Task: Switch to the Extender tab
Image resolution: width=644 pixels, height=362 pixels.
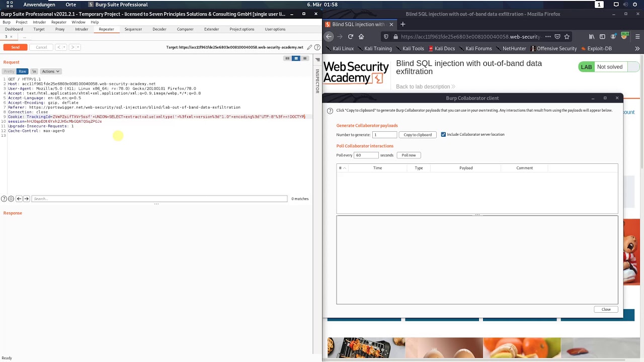Action: [212, 29]
